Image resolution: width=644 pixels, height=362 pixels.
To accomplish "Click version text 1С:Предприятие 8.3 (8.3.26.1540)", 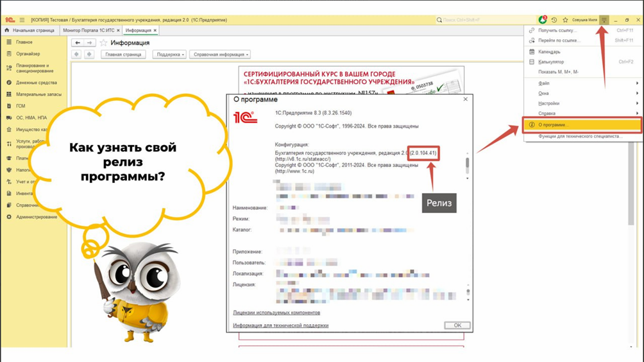I will [x=313, y=113].
